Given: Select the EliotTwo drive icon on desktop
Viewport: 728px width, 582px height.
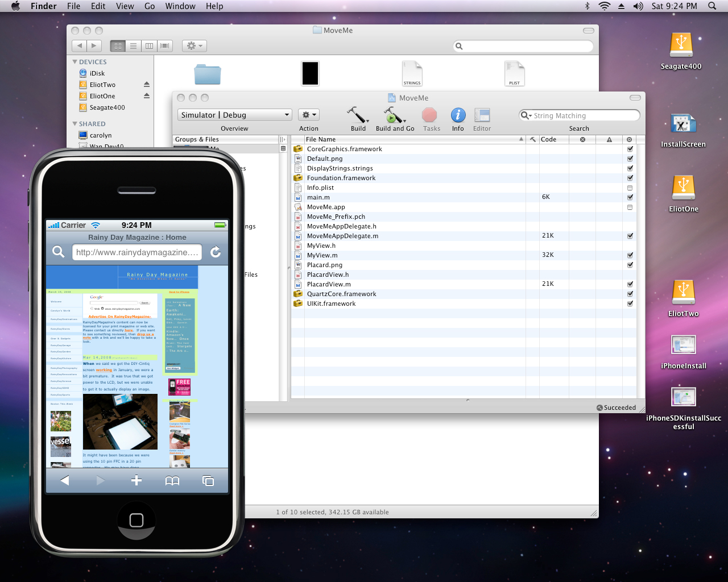Looking at the screenshot, I should coord(683,292).
